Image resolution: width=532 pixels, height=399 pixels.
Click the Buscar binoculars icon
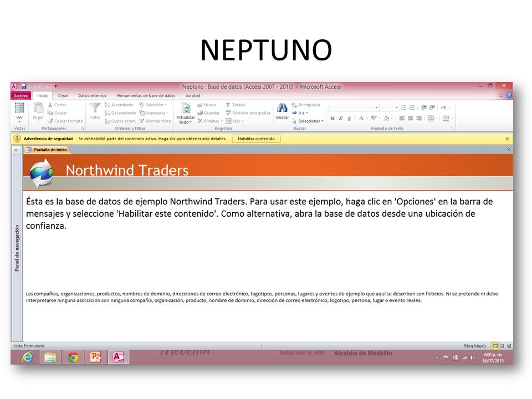click(282, 108)
